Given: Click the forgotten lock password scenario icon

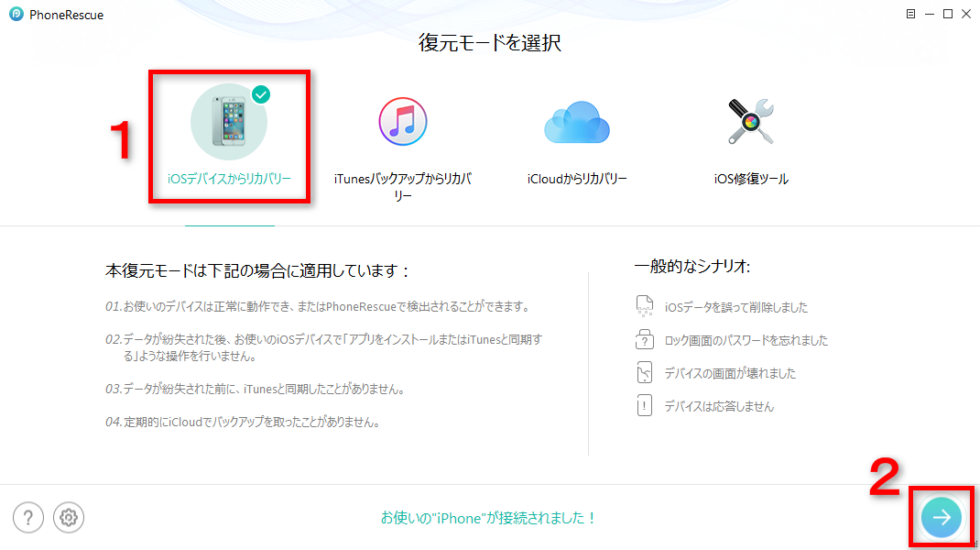Looking at the screenshot, I should (645, 340).
